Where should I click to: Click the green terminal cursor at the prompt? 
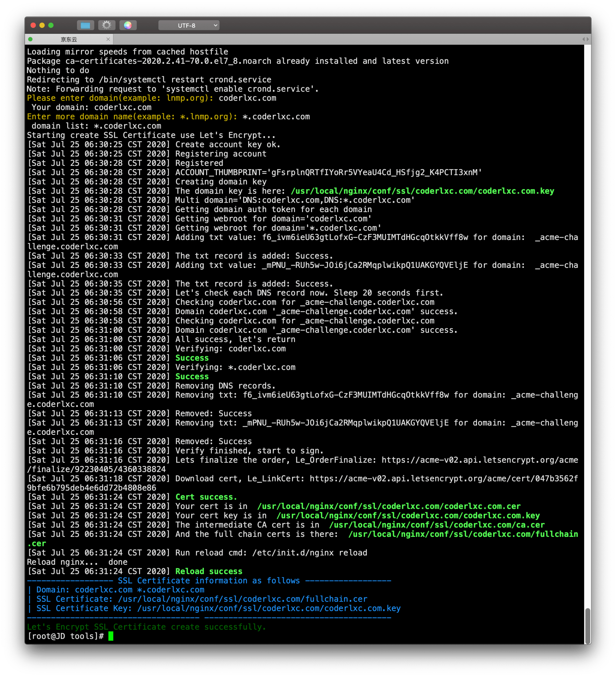click(x=111, y=636)
